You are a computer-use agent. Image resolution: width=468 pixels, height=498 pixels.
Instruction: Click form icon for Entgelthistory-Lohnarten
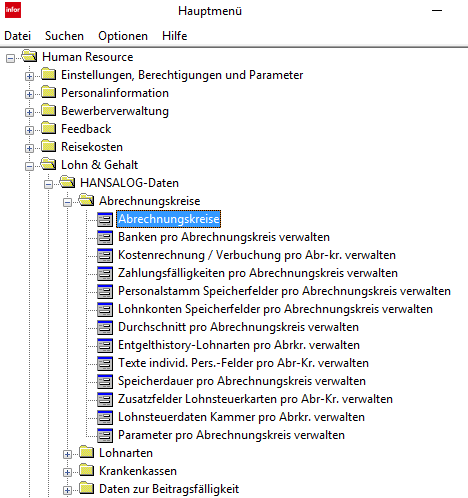coord(105,346)
